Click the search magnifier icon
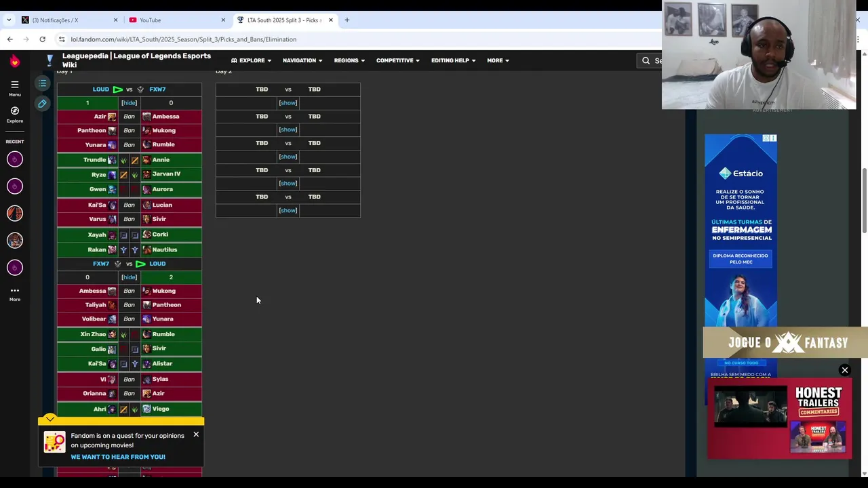Viewport: 868px width, 488px height. coord(646,60)
